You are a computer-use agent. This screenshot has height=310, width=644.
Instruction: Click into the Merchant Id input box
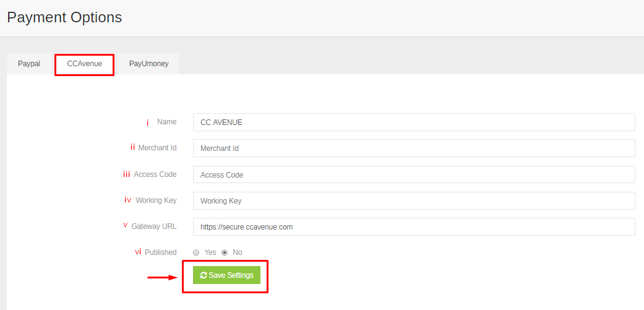[x=414, y=149]
